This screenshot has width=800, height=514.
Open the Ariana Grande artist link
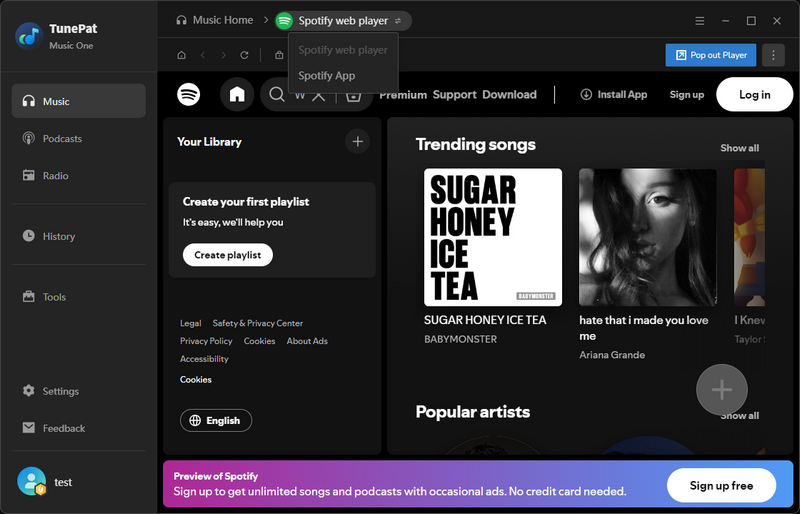pyautogui.click(x=612, y=355)
